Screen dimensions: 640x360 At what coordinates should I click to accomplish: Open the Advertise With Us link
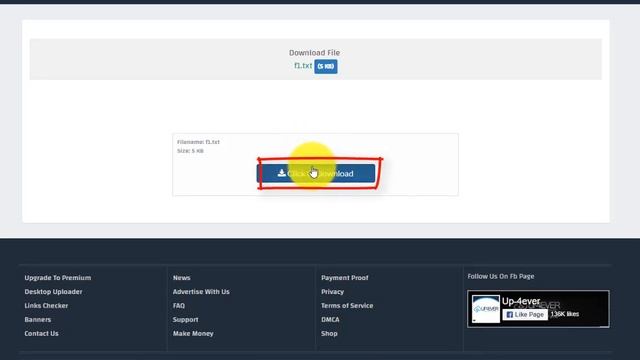tap(201, 291)
